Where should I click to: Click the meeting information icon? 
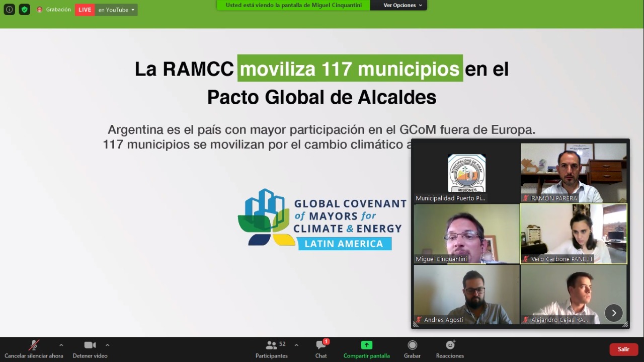click(9, 10)
